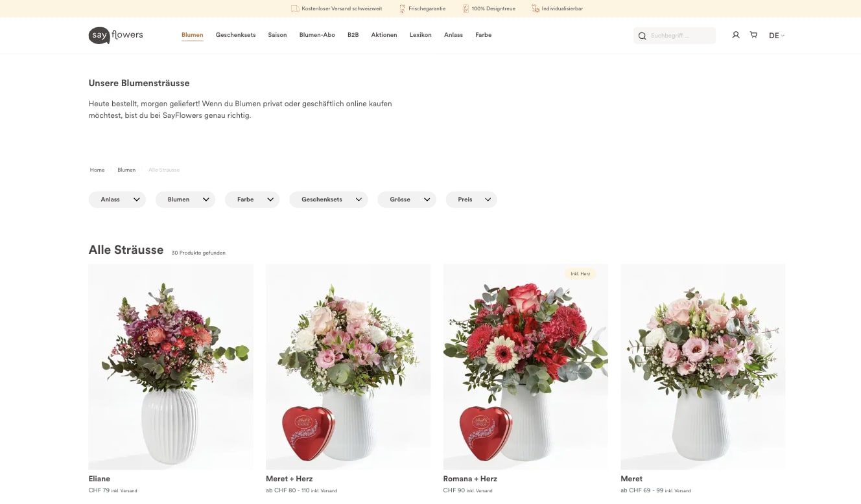Click the '30 Produkte gefunden' text
This screenshot has height=504, width=861.
click(x=198, y=253)
